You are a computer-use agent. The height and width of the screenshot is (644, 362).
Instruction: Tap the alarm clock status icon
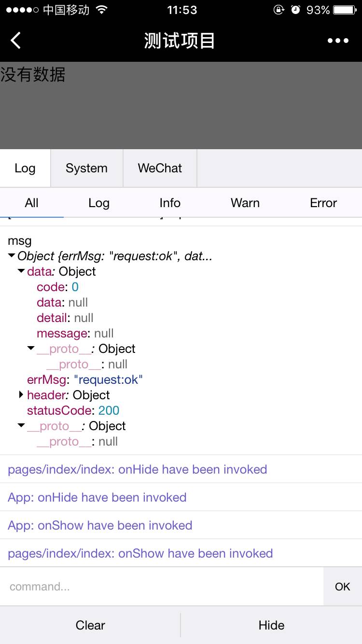point(295,10)
